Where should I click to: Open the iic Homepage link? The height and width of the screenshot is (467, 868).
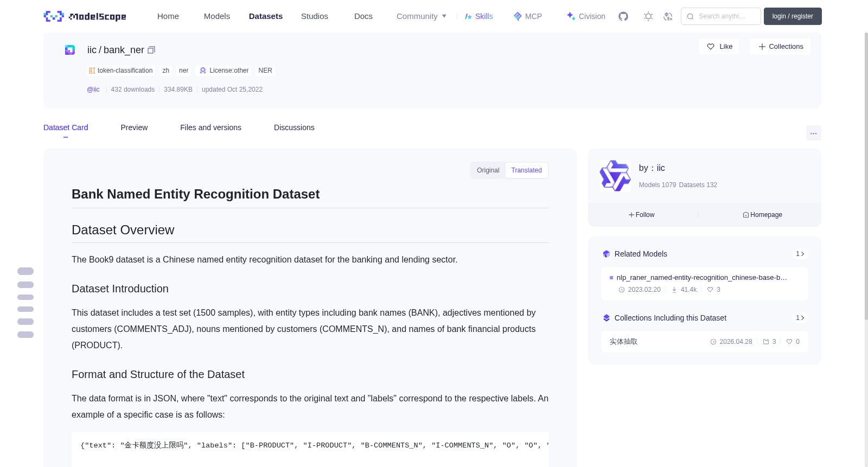[762, 215]
